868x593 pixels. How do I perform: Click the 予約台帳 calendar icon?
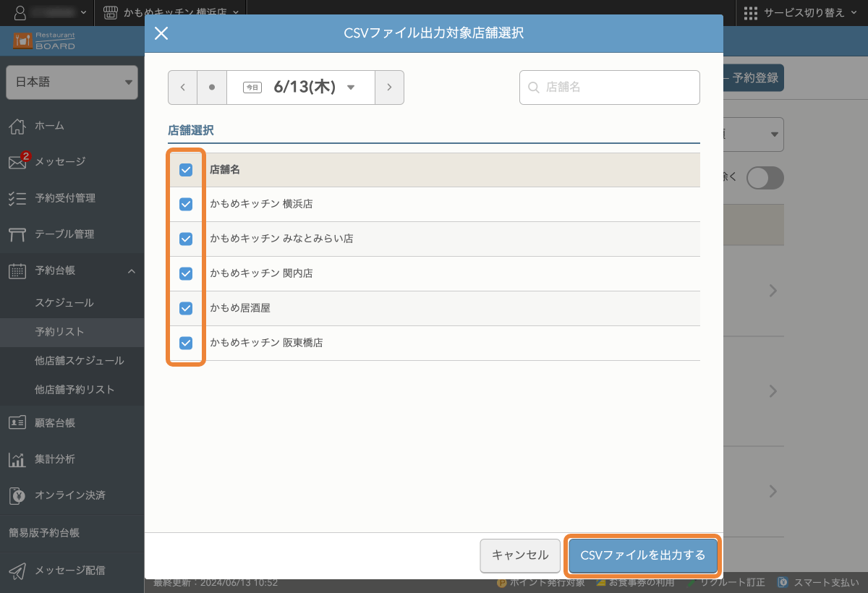pos(17,270)
